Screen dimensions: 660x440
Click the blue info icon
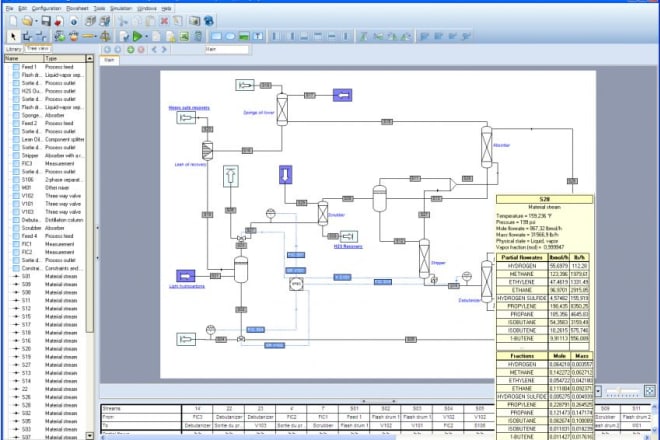click(74, 21)
